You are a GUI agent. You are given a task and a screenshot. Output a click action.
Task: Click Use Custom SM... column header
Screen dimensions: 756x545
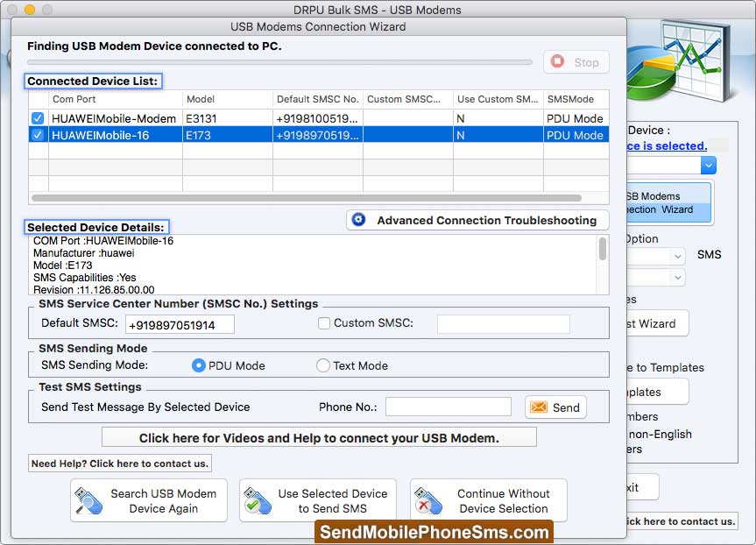pyautogui.click(x=498, y=99)
